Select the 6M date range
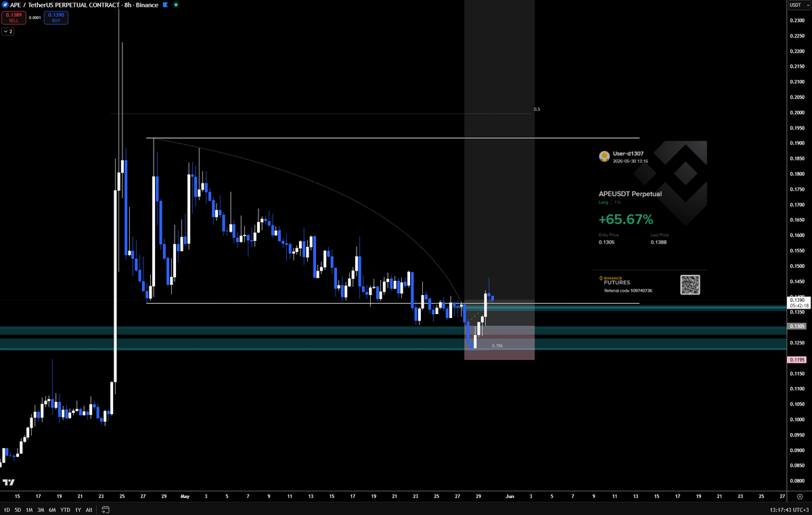The width and height of the screenshot is (812, 515). click(52, 510)
